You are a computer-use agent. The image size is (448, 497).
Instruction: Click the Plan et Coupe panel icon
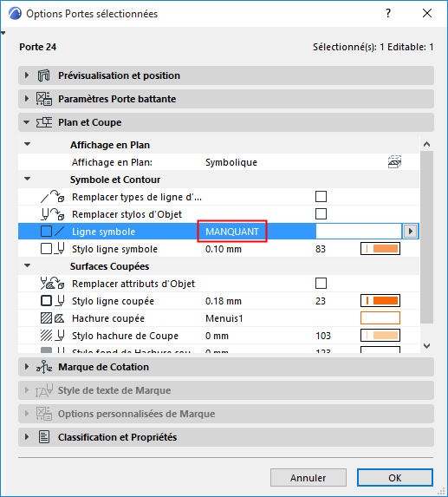43,122
